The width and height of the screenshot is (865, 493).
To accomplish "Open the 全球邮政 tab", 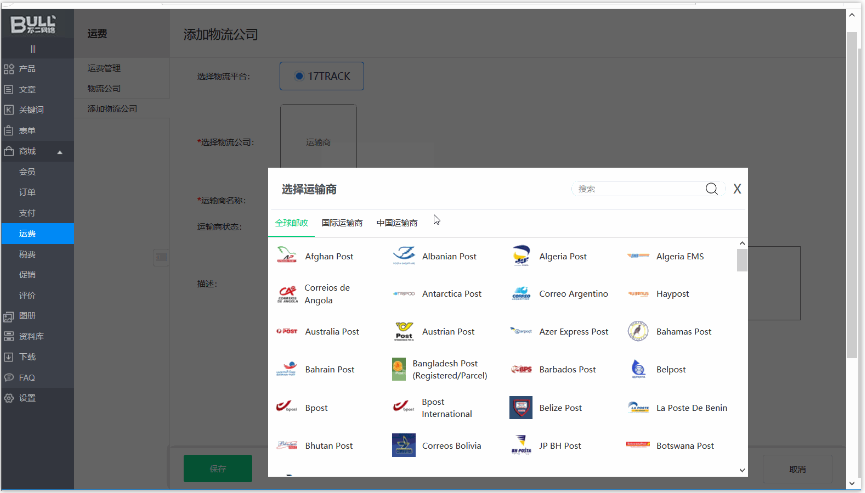I will pos(291,223).
